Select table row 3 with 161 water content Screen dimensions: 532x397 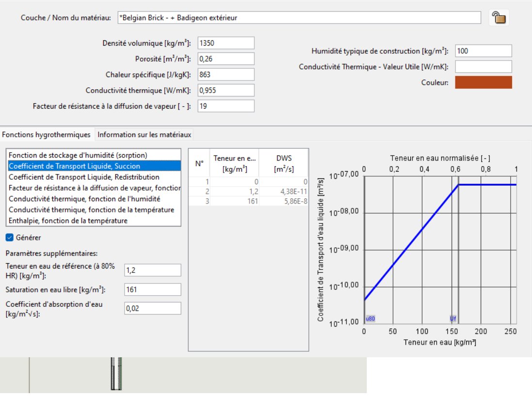pyautogui.click(x=248, y=201)
